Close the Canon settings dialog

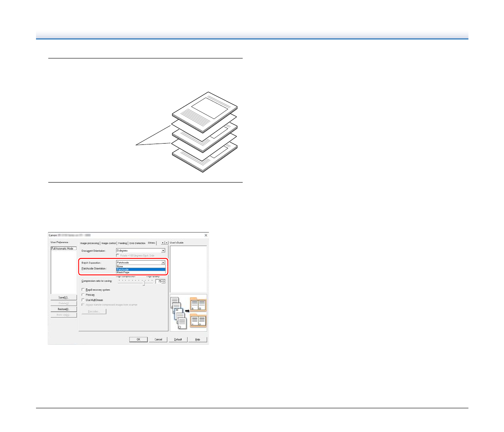pyautogui.click(x=206, y=235)
